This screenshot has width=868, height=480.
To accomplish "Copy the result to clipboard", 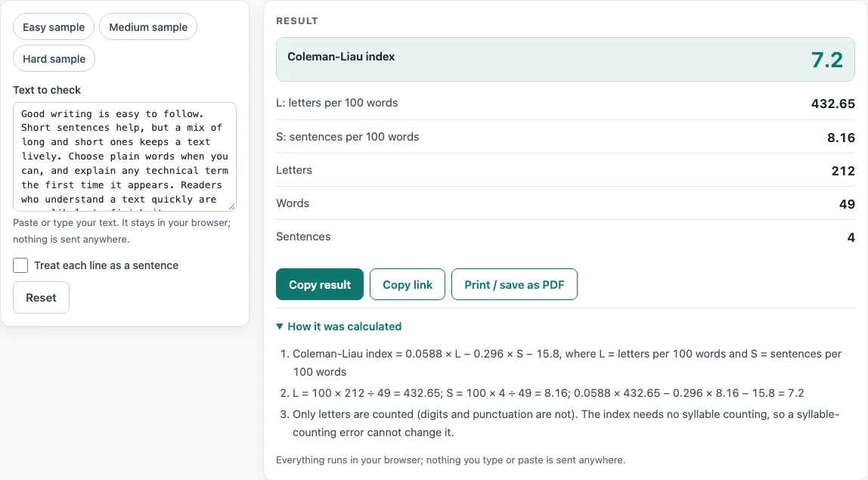I will coord(319,284).
